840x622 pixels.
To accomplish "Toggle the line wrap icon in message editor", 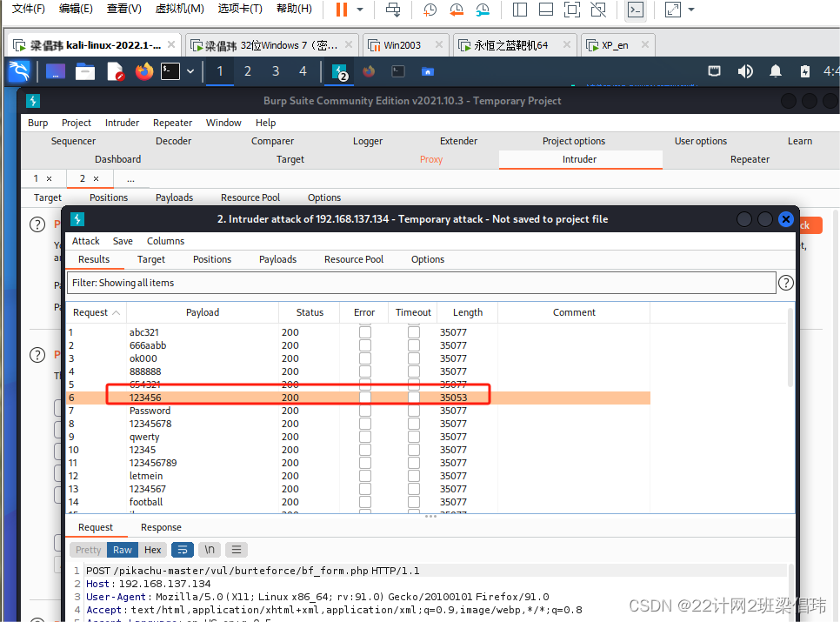I will [x=182, y=550].
